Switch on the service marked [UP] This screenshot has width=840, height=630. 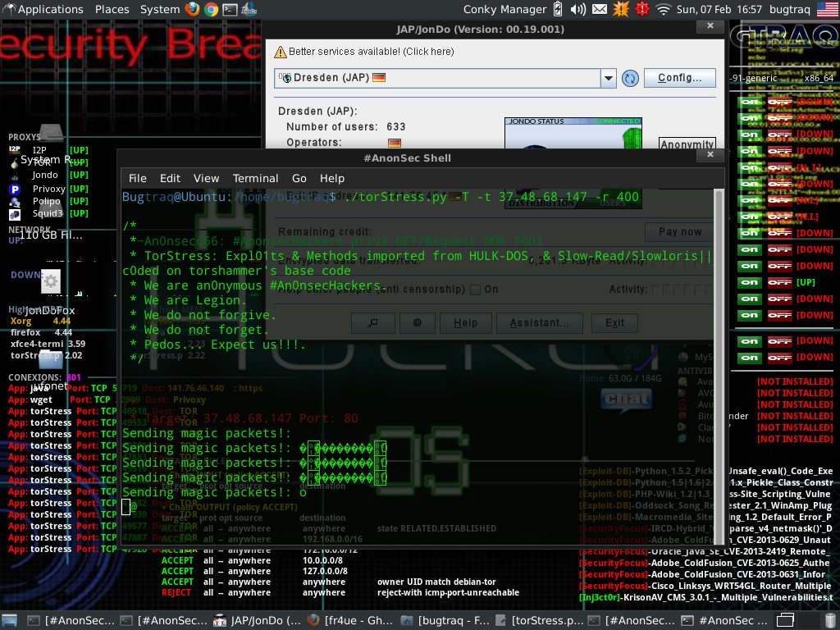(750, 282)
